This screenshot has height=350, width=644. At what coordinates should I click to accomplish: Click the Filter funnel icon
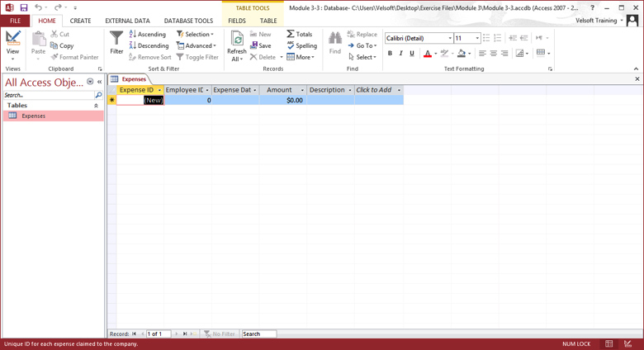[x=116, y=40]
